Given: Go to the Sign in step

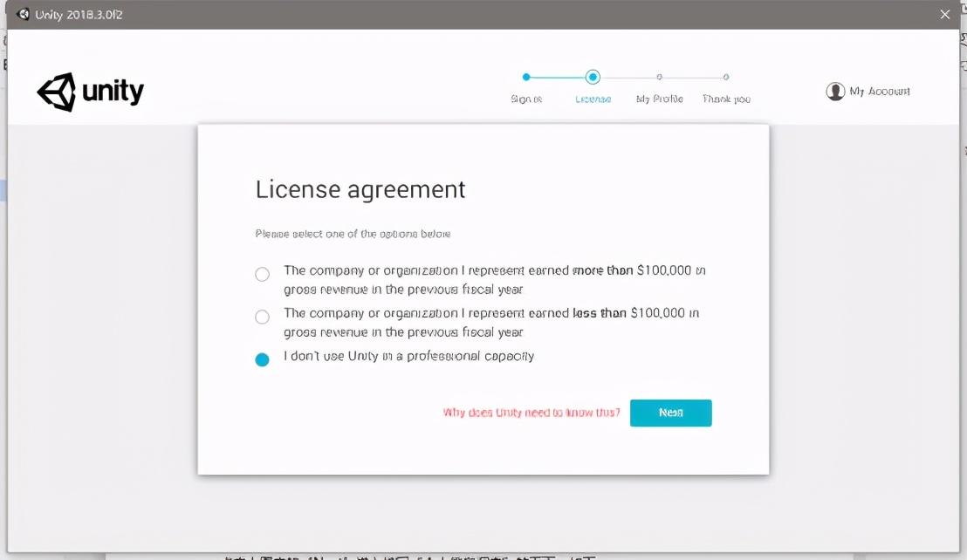Looking at the screenshot, I should [x=526, y=99].
